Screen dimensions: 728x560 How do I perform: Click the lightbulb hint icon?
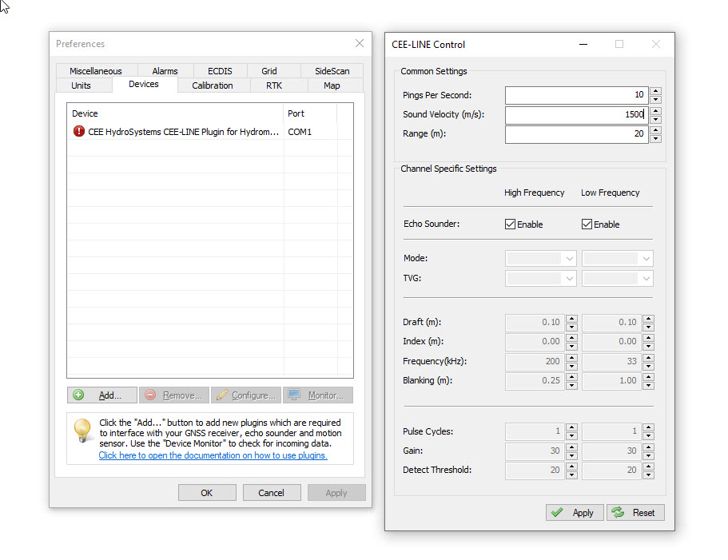point(82,430)
